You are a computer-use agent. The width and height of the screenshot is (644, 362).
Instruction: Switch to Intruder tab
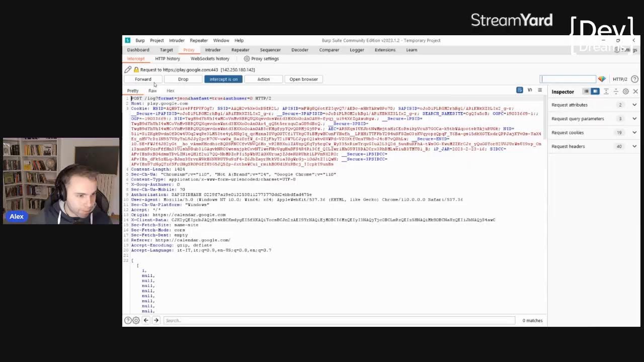[x=213, y=50]
